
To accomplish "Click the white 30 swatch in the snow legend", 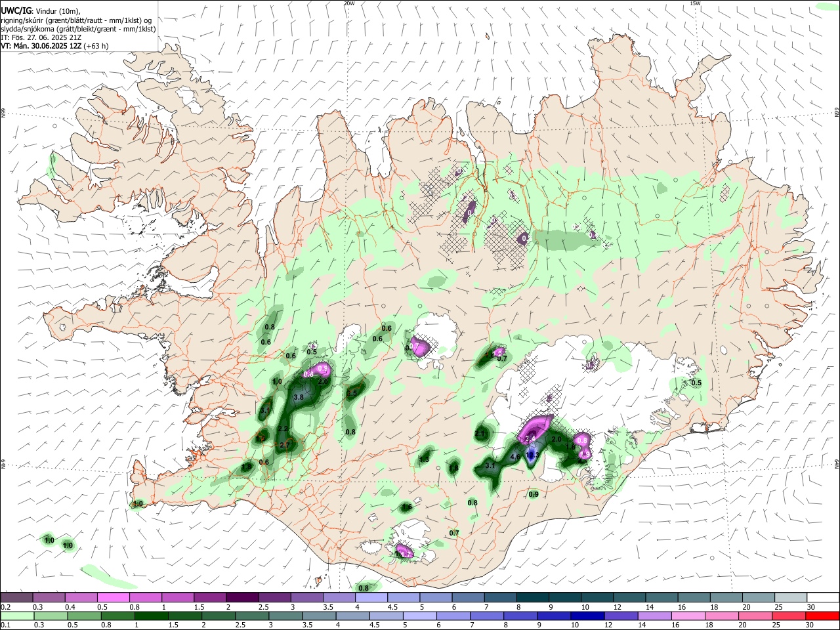I will [x=824, y=597].
